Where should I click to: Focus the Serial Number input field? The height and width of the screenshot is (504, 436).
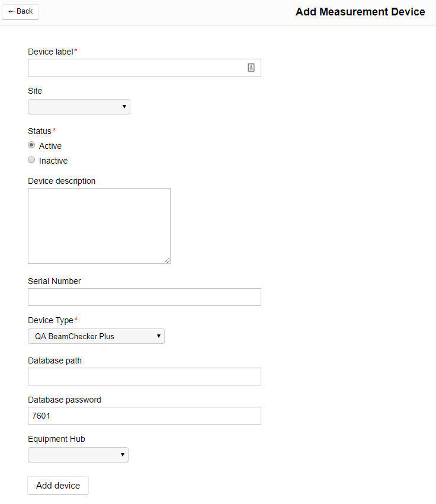144,297
